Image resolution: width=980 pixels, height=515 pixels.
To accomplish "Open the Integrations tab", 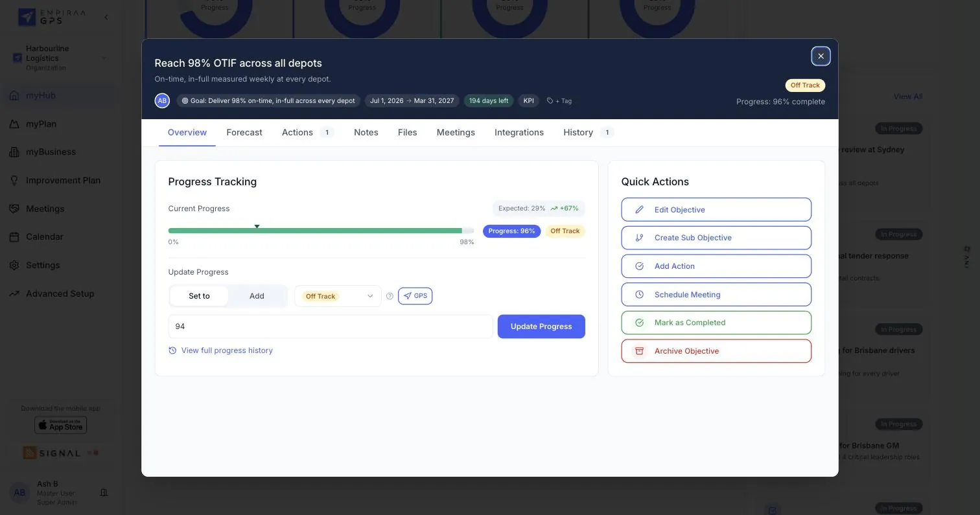I will pos(519,132).
